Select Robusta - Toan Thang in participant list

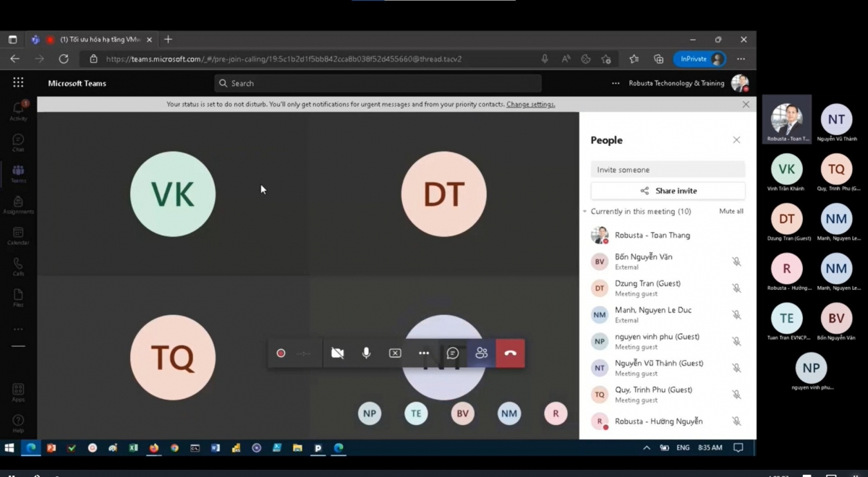[x=668, y=235]
